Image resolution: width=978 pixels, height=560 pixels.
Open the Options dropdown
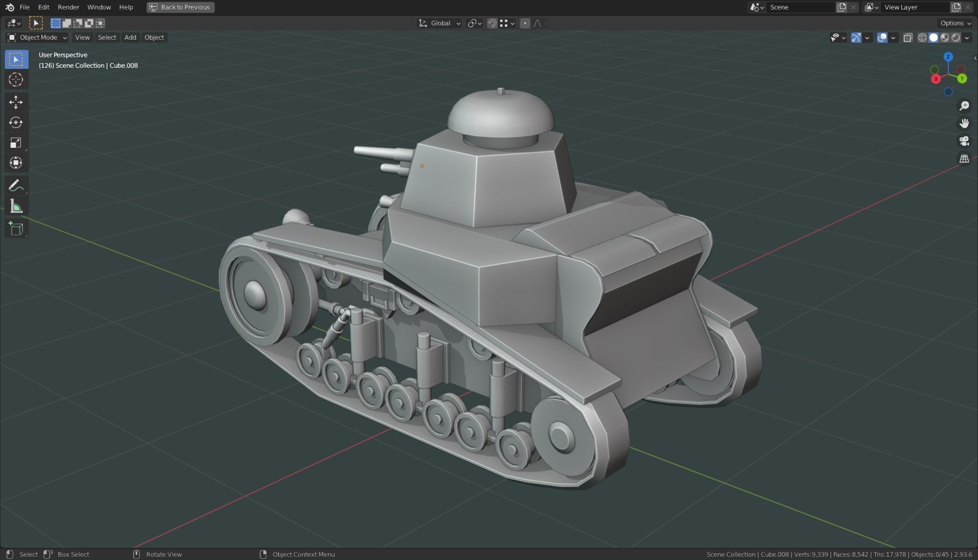pyautogui.click(x=956, y=23)
